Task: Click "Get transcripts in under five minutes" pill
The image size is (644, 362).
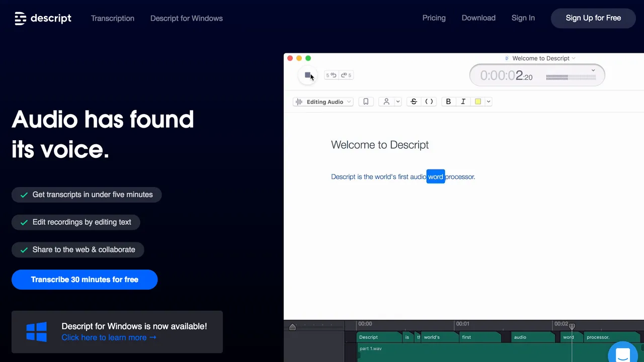Action: (87, 195)
